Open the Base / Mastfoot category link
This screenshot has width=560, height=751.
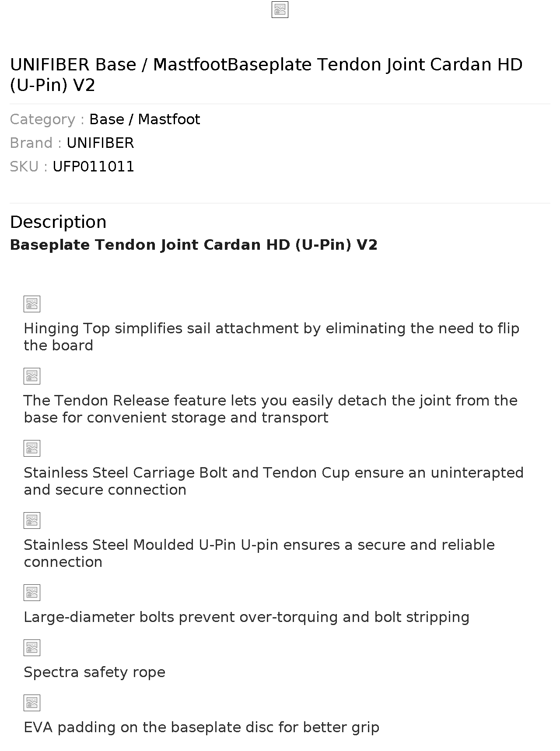pyautogui.click(x=144, y=119)
